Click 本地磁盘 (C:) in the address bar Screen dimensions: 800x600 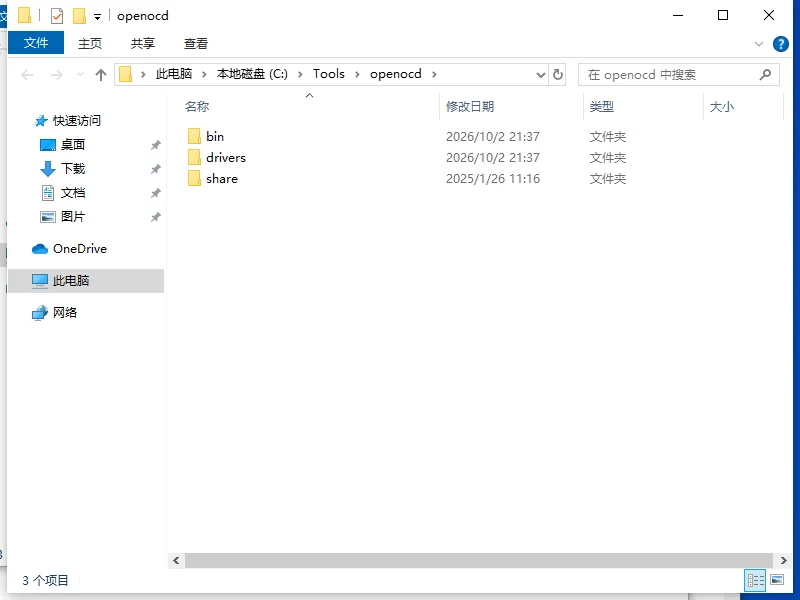click(x=252, y=74)
